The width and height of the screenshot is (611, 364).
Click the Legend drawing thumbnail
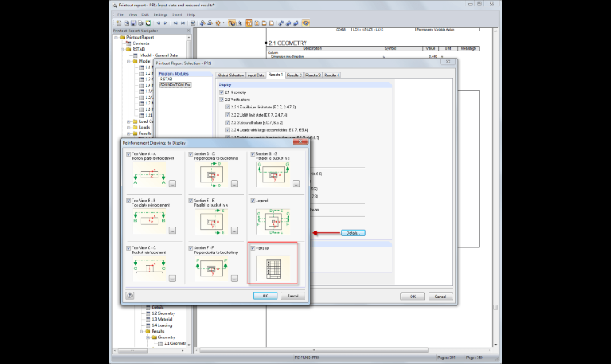coord(273,222)
